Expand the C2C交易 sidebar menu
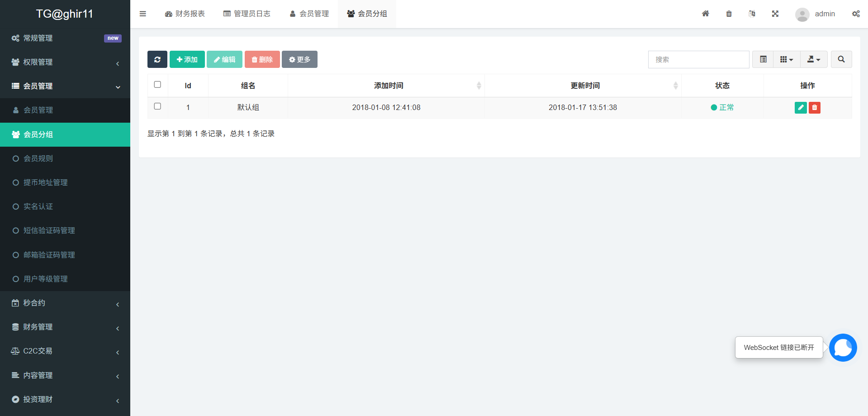Image resolution: width=868 pixels, height=416 pixels. 65,351
